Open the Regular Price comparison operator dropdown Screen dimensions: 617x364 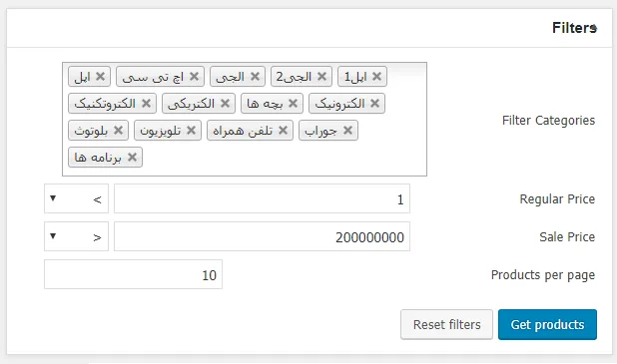pyautogui.click(x=76, y=198)
